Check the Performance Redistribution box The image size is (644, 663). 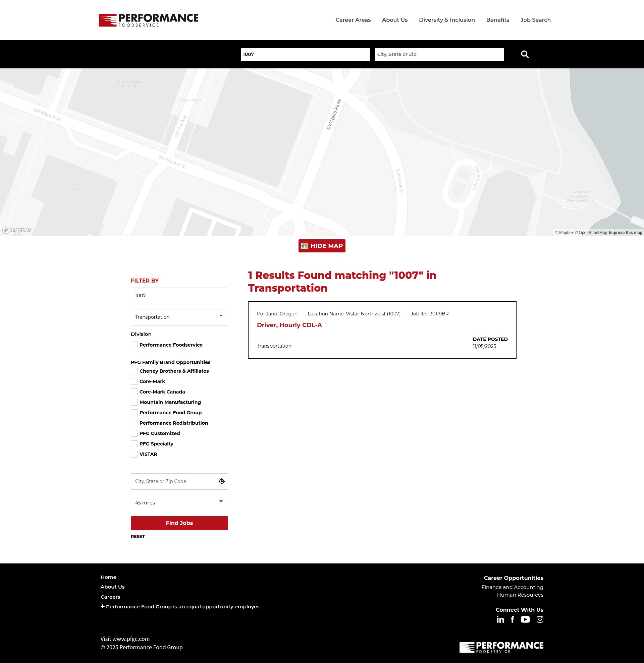pos(134,423)
